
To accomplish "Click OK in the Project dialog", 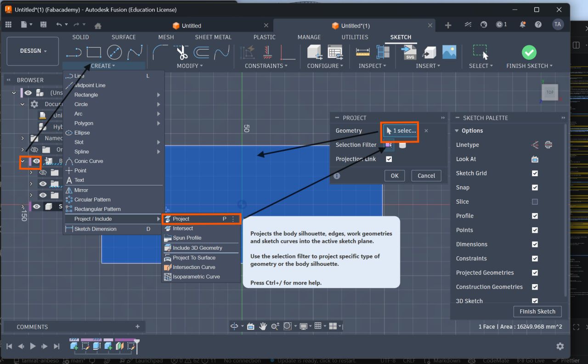I will (395, 176).
